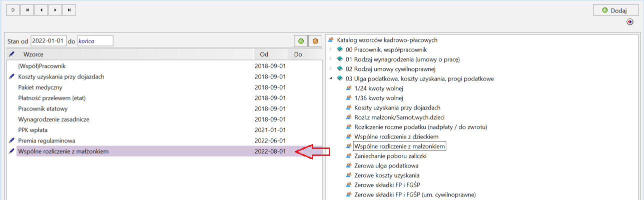Click the date 2022-08-01 in the highlighted row
Screen dimensions: 644x200
[x=270, y=151]
